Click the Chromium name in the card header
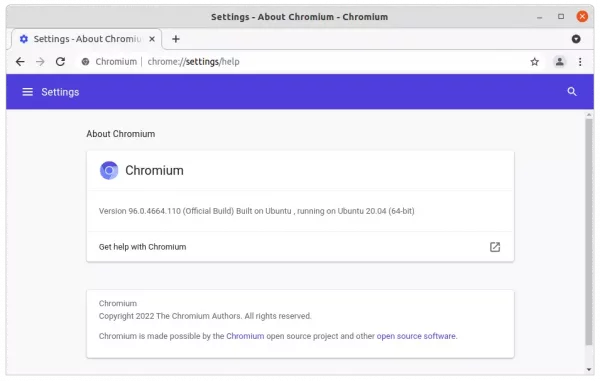Screen dimensions: 600x381 coord(154,170)
